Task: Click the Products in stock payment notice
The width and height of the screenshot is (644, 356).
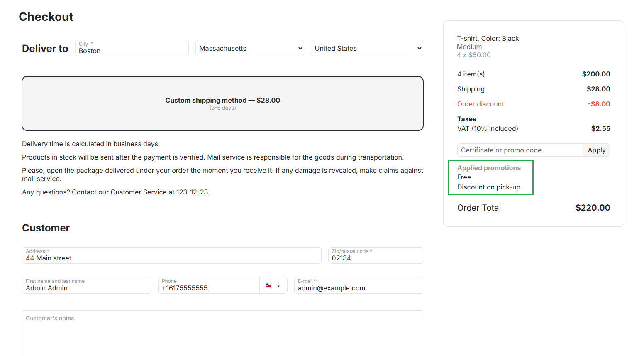Action: pyautogui.click(x=213, y=157)
